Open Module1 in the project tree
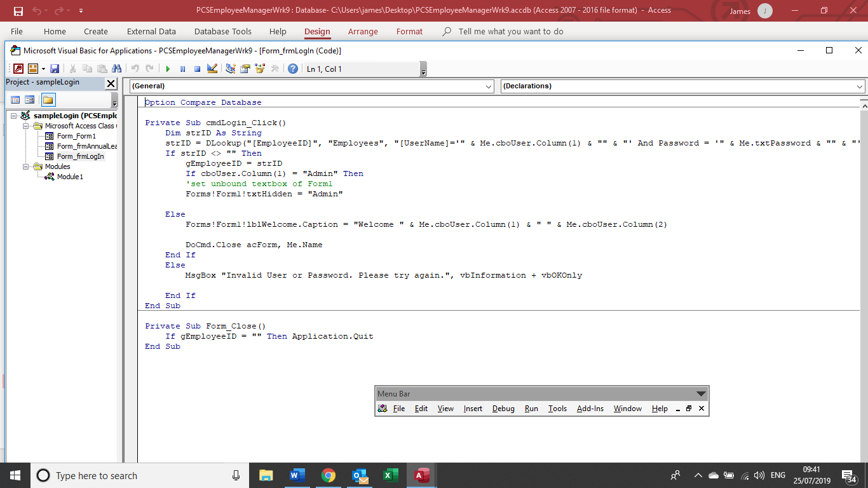 click(x=70, y=177)
